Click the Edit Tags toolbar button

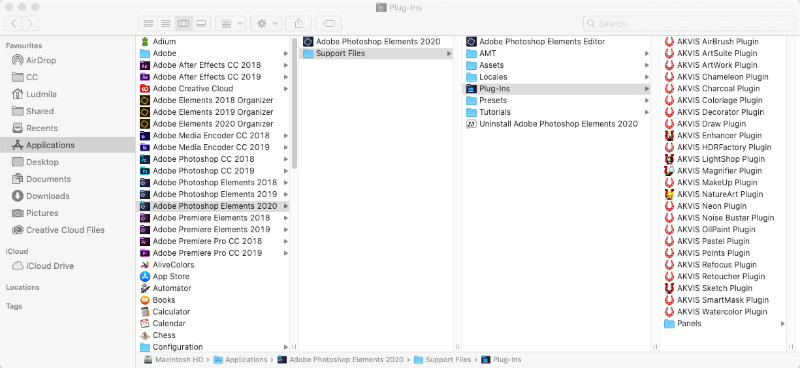tap(329, 23)
